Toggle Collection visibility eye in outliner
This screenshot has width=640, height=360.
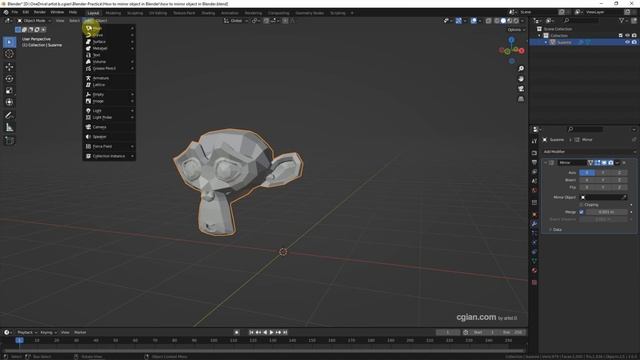[x=627, y=36]
